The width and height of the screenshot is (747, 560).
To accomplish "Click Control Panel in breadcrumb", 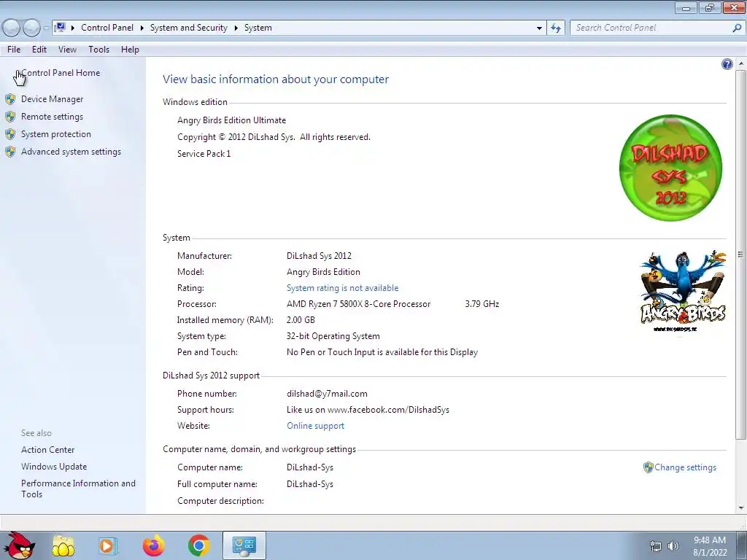I will click(x=107, y=28).
